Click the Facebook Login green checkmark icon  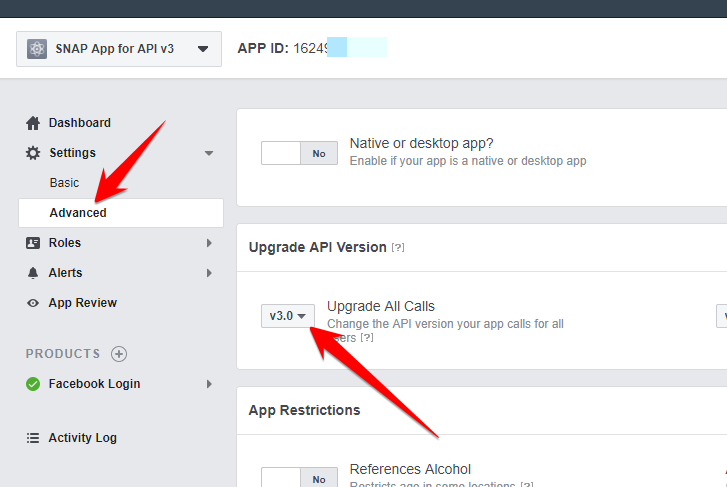pyautogui.click(x=33, y=384)
